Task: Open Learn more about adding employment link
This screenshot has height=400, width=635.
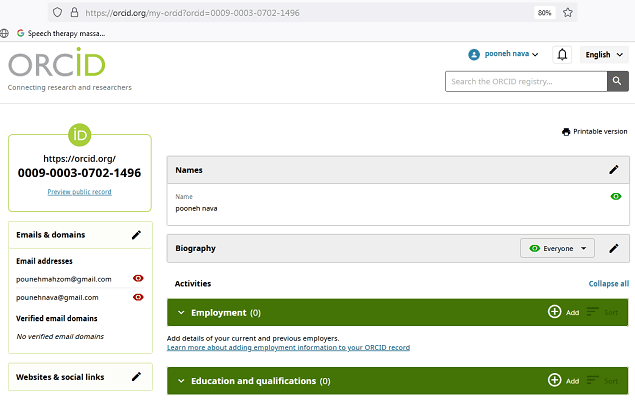Action: (288, 347)
